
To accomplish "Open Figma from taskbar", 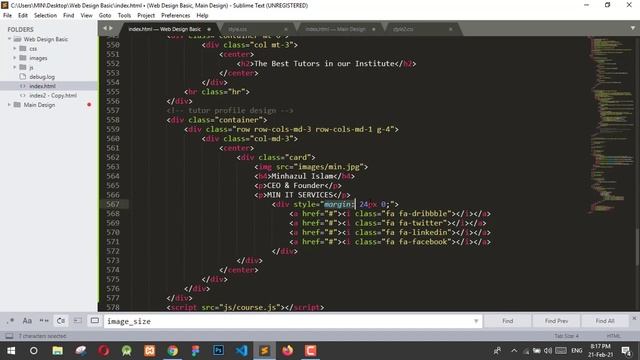I will [196, 351].
